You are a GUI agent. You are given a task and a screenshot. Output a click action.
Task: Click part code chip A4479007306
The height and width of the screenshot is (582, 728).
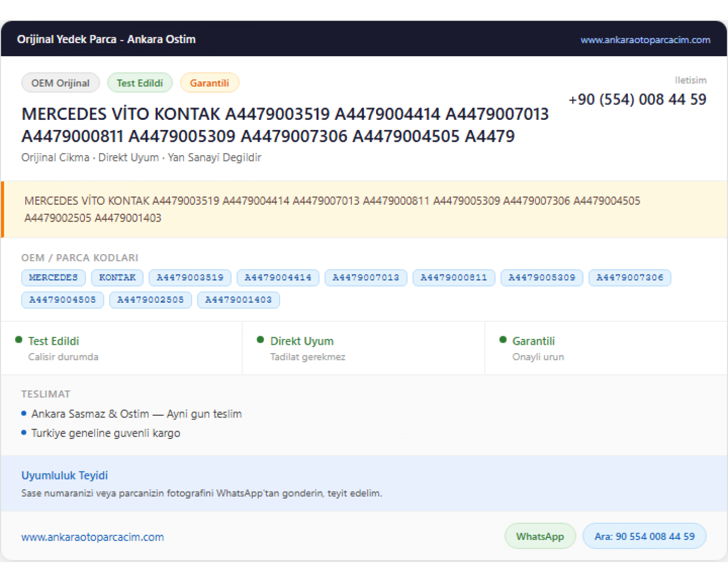coord(630,277)
